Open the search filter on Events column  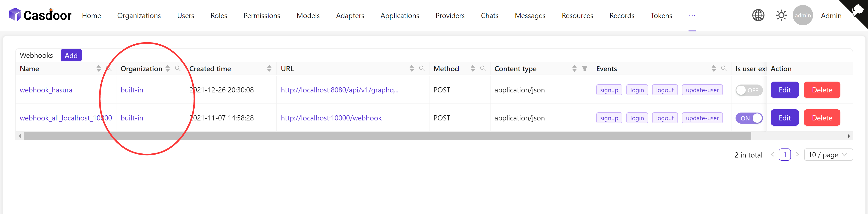[x=724, y=68]
